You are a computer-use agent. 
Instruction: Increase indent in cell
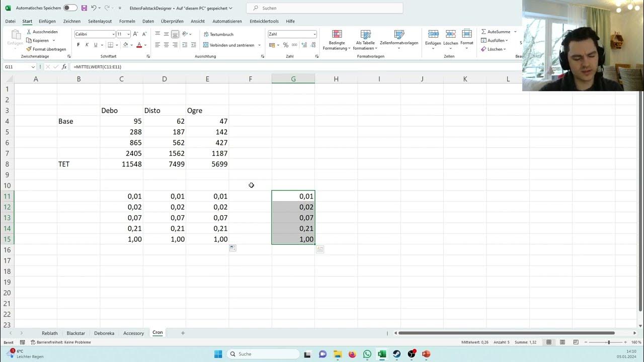tap(194, 45)
